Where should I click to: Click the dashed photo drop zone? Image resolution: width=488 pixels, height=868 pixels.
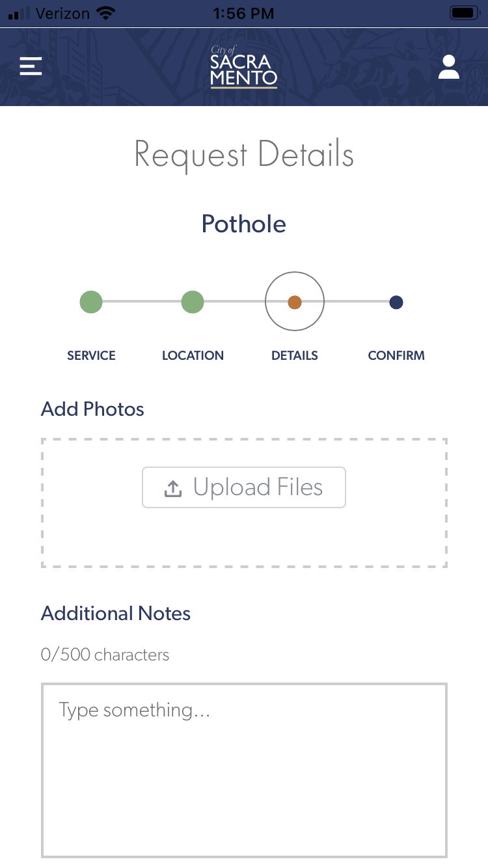point(244,540)
